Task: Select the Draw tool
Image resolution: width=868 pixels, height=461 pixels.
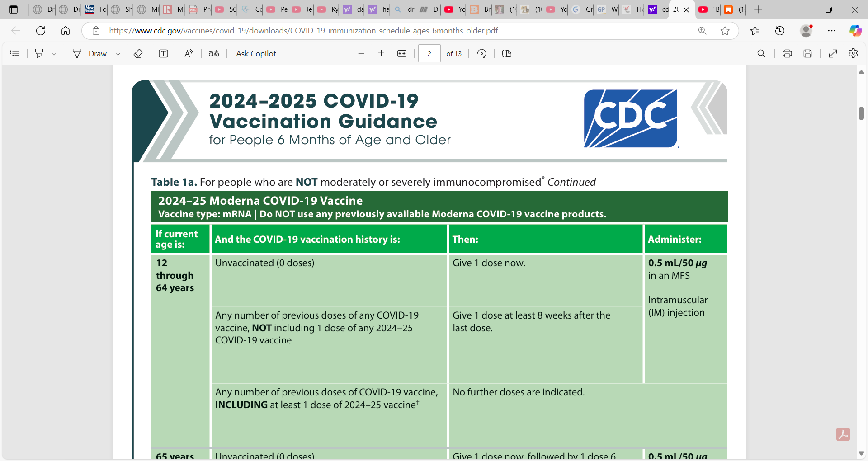Action: (90, 53)
